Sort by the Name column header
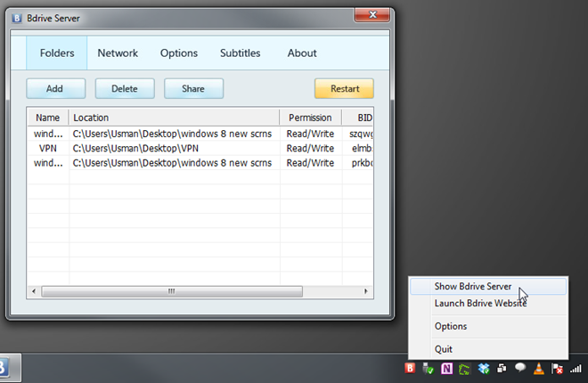Image resolution: width=588 pixels, height=383 pixels. pyautogui.click(x=47, y=118)
